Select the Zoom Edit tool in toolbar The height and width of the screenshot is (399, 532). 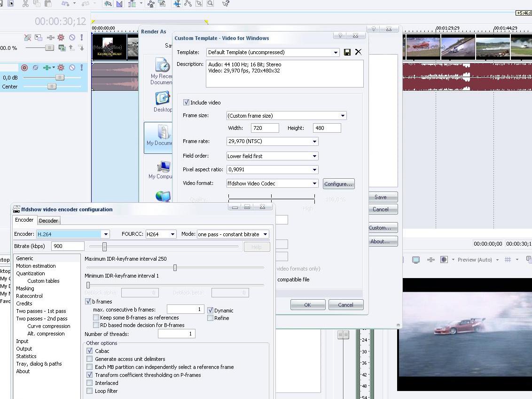click(x=211, y=4)
